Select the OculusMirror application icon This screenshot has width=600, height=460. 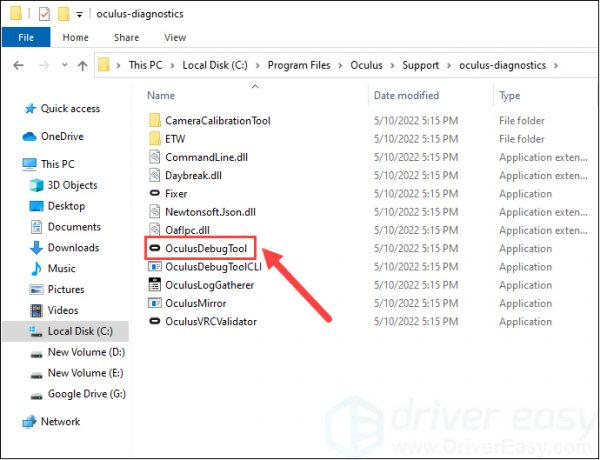[x=154, y=303]
